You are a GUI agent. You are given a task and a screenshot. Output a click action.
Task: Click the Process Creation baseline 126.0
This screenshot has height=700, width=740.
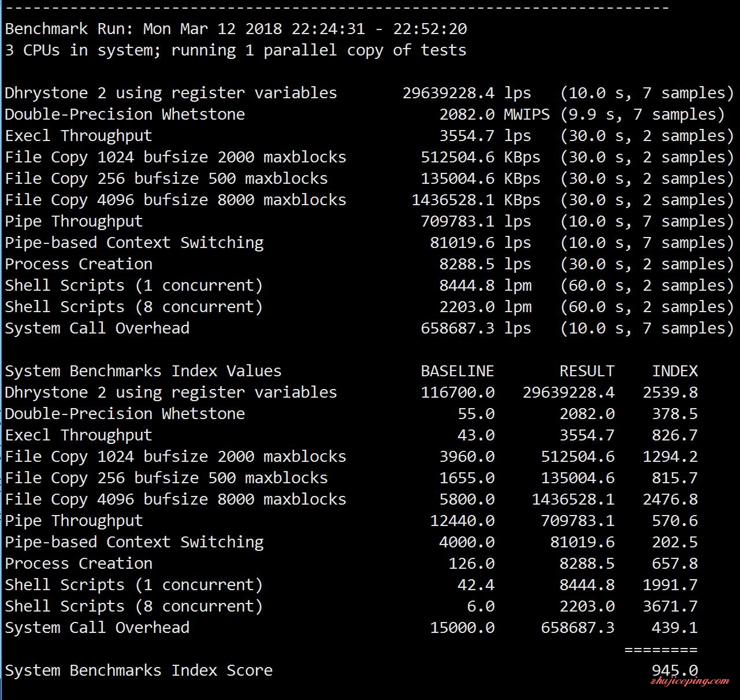[471, 564]
